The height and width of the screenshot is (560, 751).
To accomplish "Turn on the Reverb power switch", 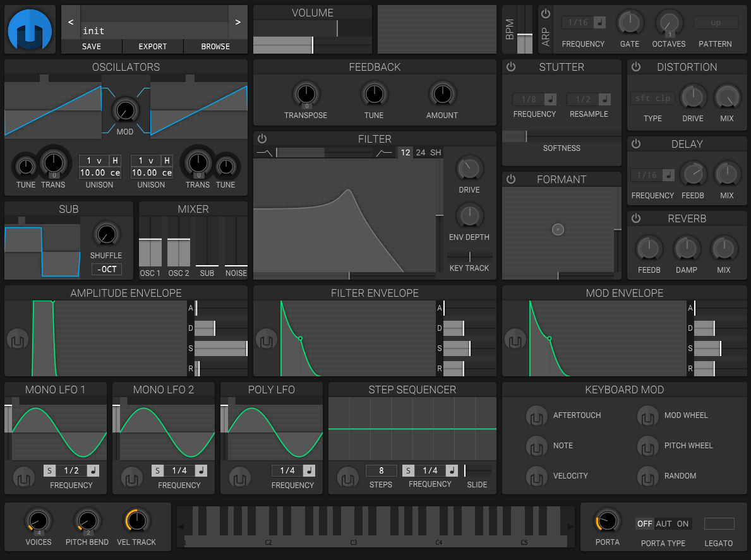I will [636, 218].
